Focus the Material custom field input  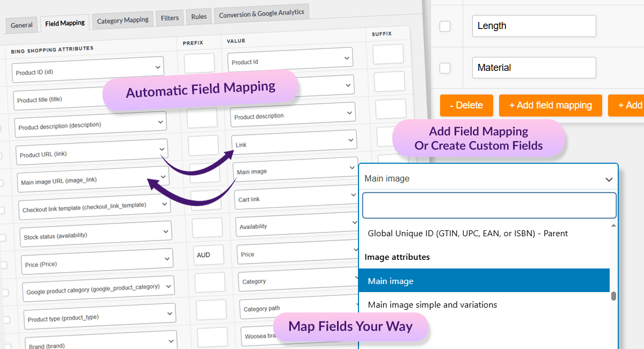(534, 68)
